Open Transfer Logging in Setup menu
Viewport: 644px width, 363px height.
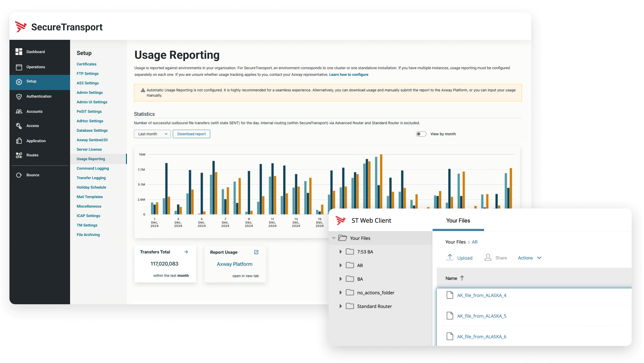tap(91, 178)
